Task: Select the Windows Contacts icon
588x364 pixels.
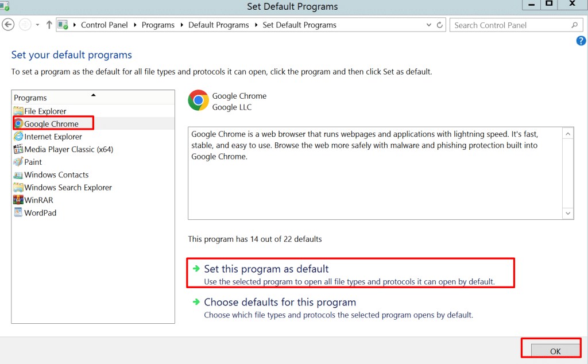Action: (x=18, y=175)
